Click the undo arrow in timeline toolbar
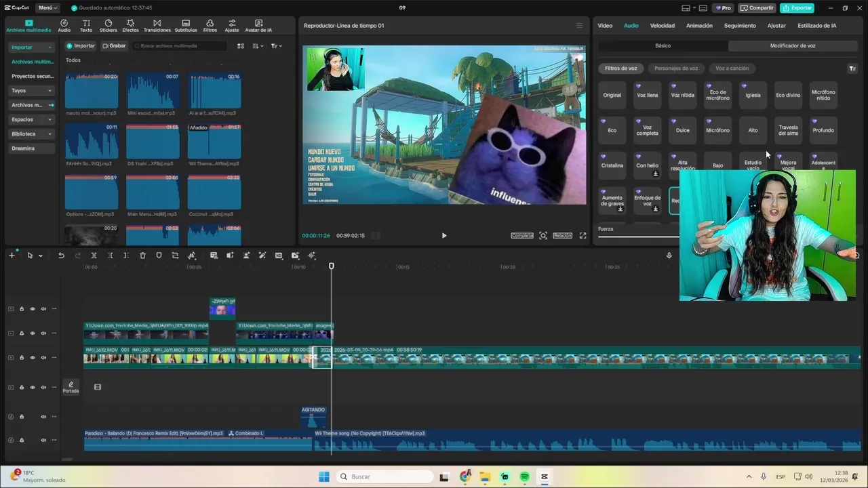This screenshot has height=488, width=868. pyautogui.click(x=61, y=256)
